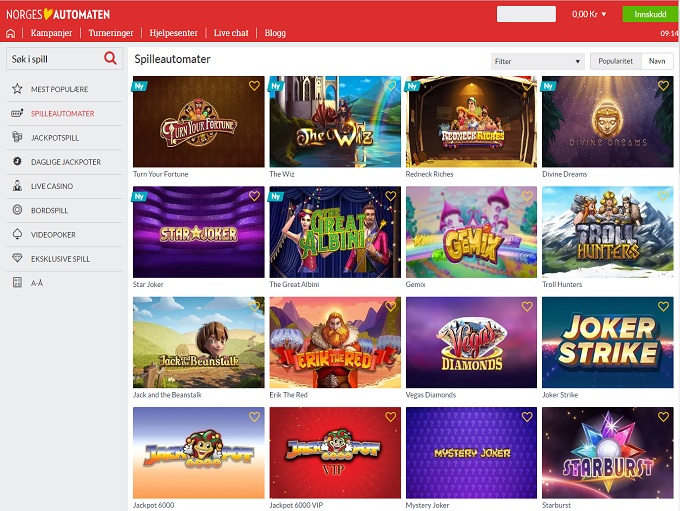Open the Jackpotspill category
680x511 pixels.
(54, 137)
